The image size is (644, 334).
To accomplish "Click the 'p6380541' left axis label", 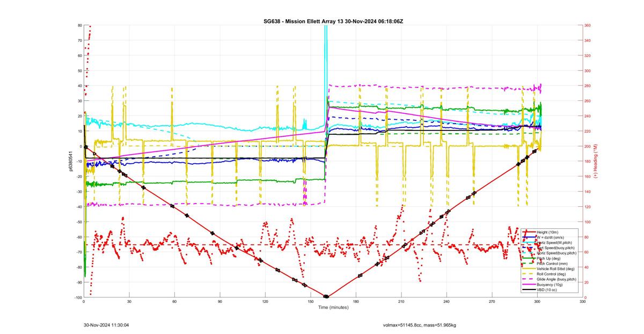I will [x=71, y=161].
